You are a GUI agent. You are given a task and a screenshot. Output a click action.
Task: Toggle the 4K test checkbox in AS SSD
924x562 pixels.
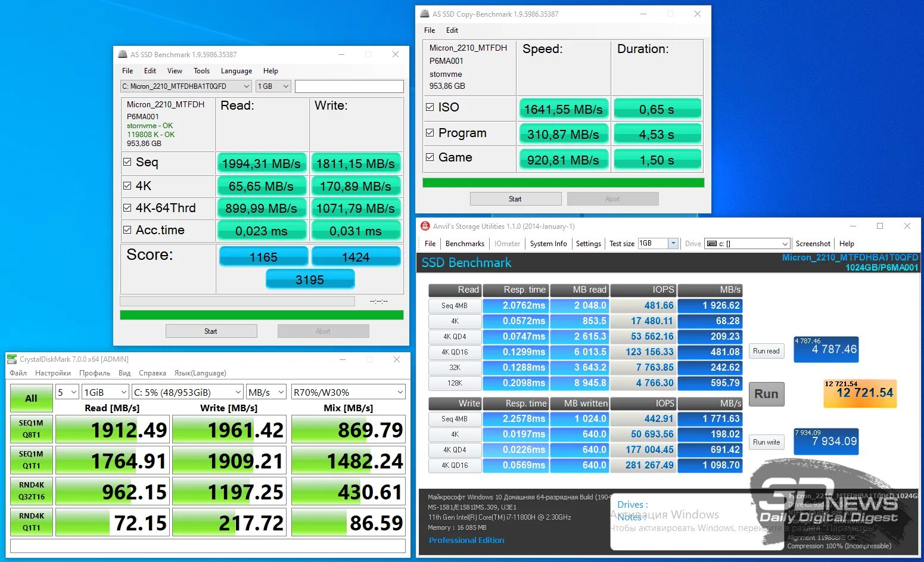click(x=127, y=185)
